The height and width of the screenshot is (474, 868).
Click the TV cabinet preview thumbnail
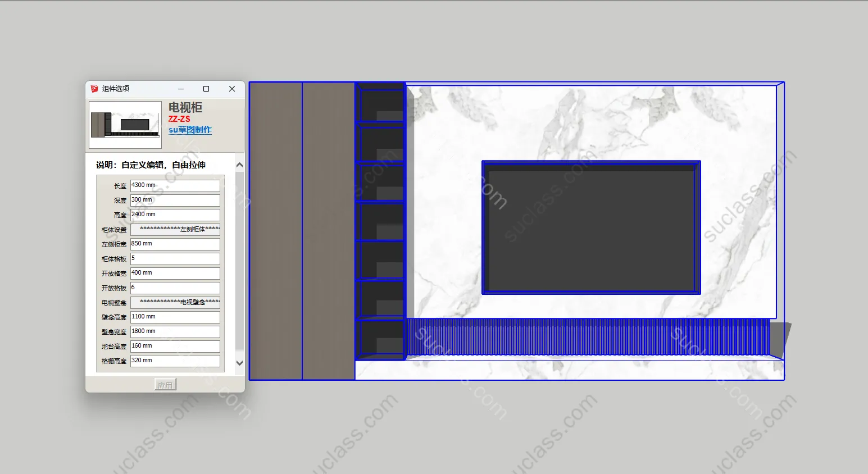click(125, 125)
